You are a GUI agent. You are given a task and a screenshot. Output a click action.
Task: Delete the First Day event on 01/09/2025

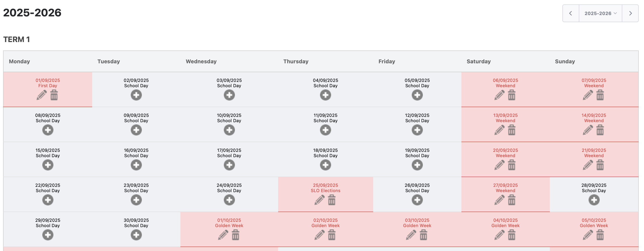54,95
